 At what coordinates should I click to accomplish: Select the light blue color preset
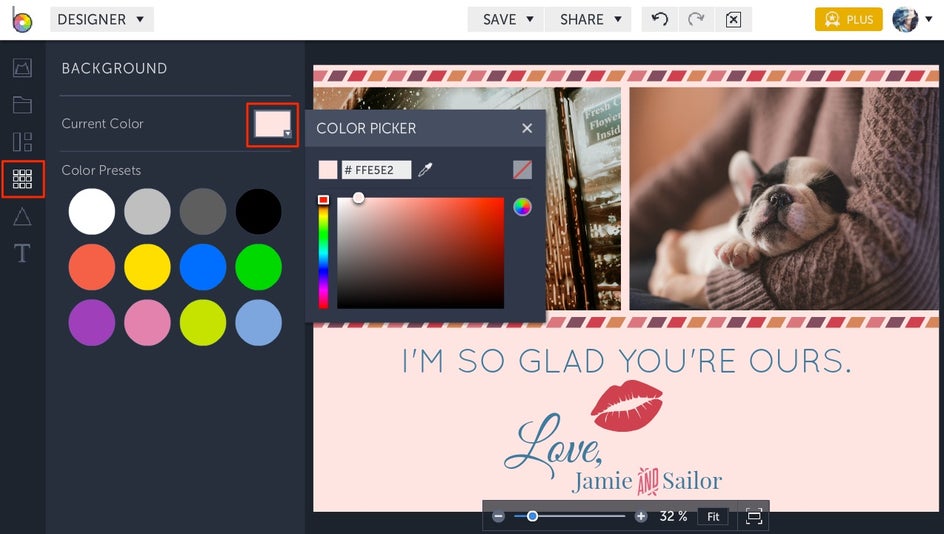(x=258, y=323)
